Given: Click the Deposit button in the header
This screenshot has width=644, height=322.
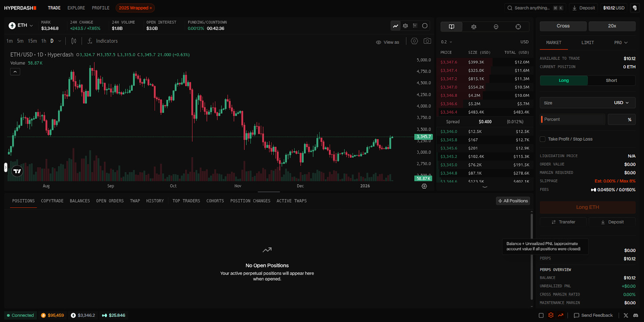Looking at the screenshot, I should pyautogui.click(x=583, y=8).
